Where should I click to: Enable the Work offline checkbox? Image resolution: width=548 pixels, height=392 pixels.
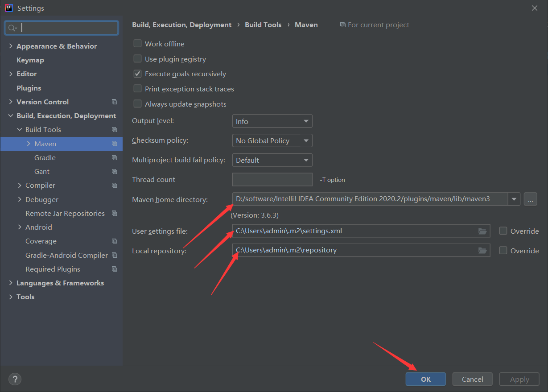pyautogui.click(x=138, y=44)
